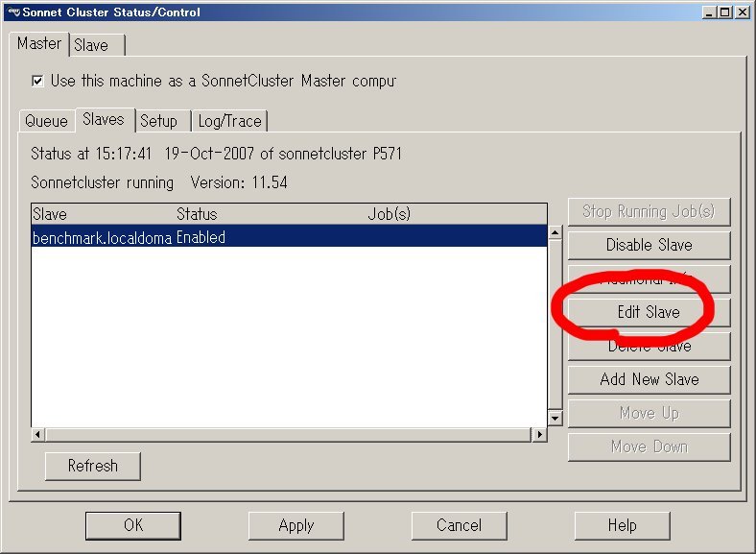Toggle Use this machine as SonnetCluster Master checkbox
The height and width of the screenshot is (554, 756).
37,81
